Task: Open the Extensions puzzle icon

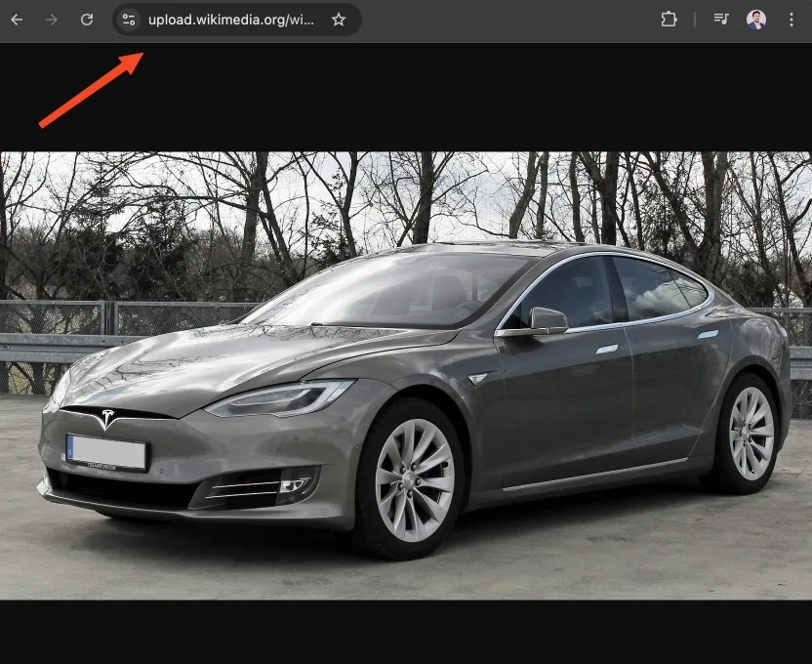Action: pyautogui.click(x=669, y=20)
